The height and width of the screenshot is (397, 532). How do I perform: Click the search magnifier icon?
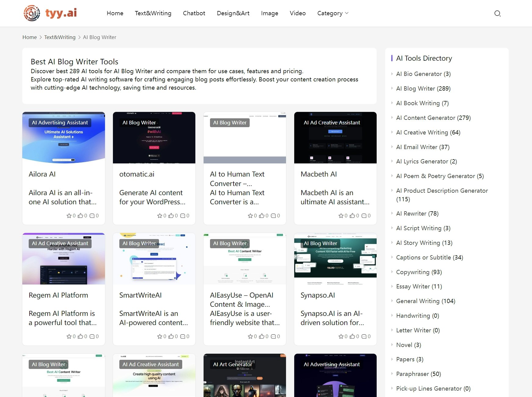[498, 13]
